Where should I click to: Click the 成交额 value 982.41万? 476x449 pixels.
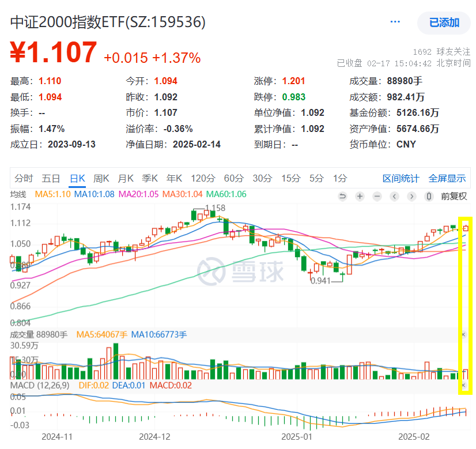click(x=405, y=97)
